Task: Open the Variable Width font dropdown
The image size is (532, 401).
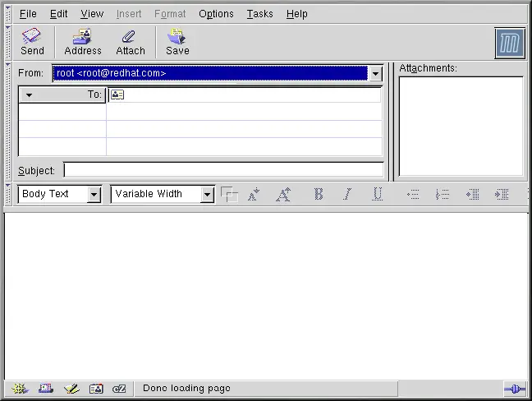Action: pyautogui.click(x=207, y=195)
